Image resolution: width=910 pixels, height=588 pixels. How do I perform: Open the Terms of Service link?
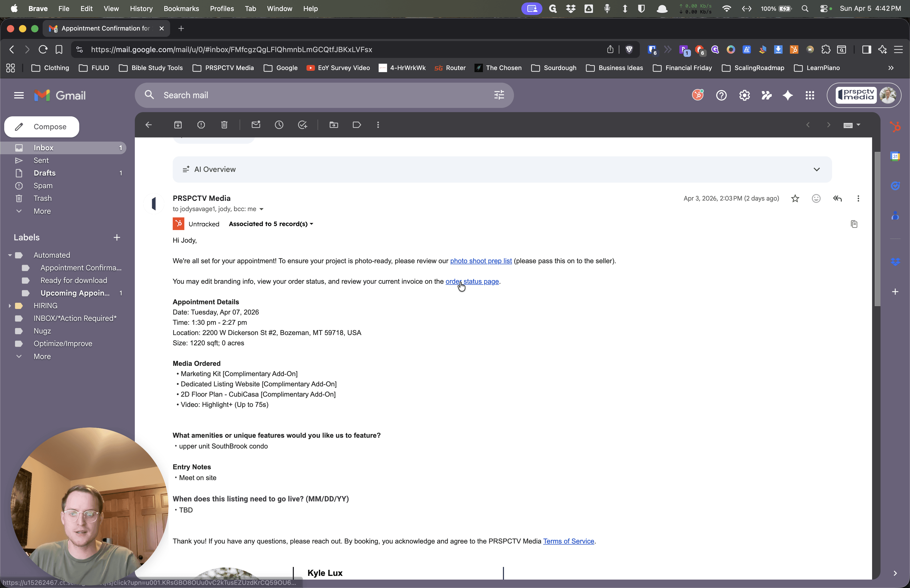click(x=568, y=541)
